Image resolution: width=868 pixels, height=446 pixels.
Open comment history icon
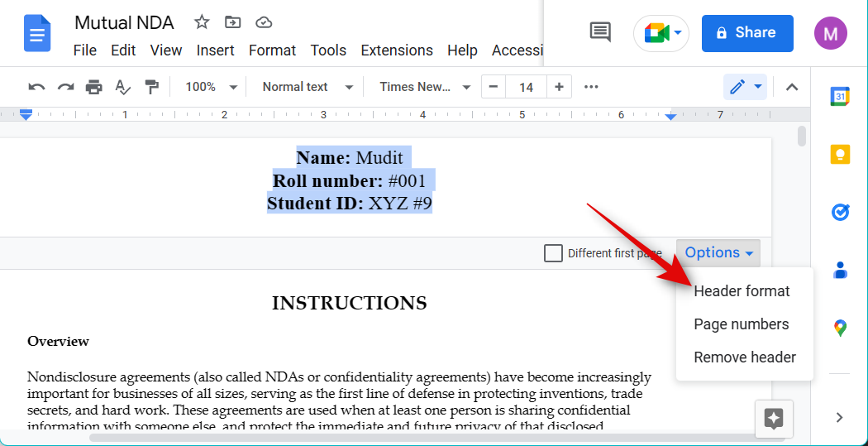pyautogui.click(x=600, y=32)
